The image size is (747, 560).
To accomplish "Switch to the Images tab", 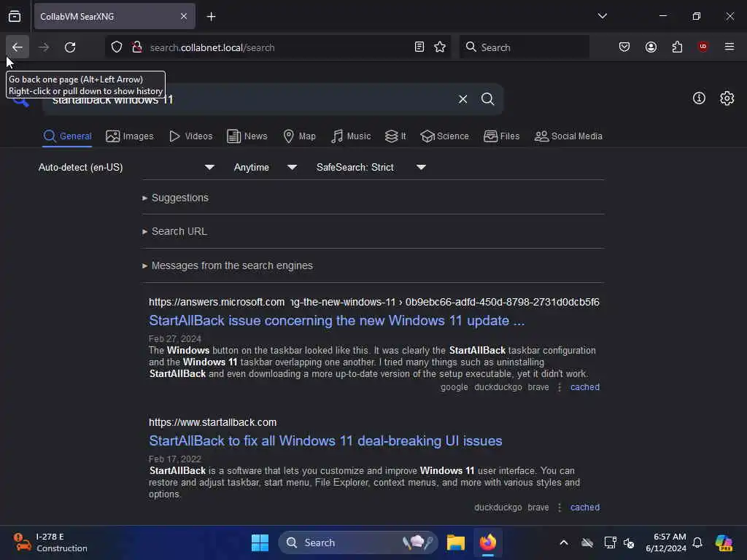I will pyautogui.click(x=130, y=136).
